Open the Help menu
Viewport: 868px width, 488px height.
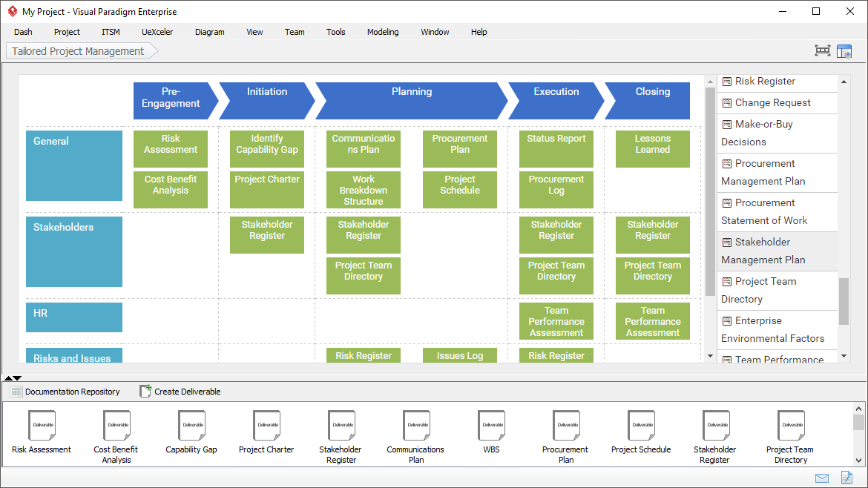tap(479, 32)
